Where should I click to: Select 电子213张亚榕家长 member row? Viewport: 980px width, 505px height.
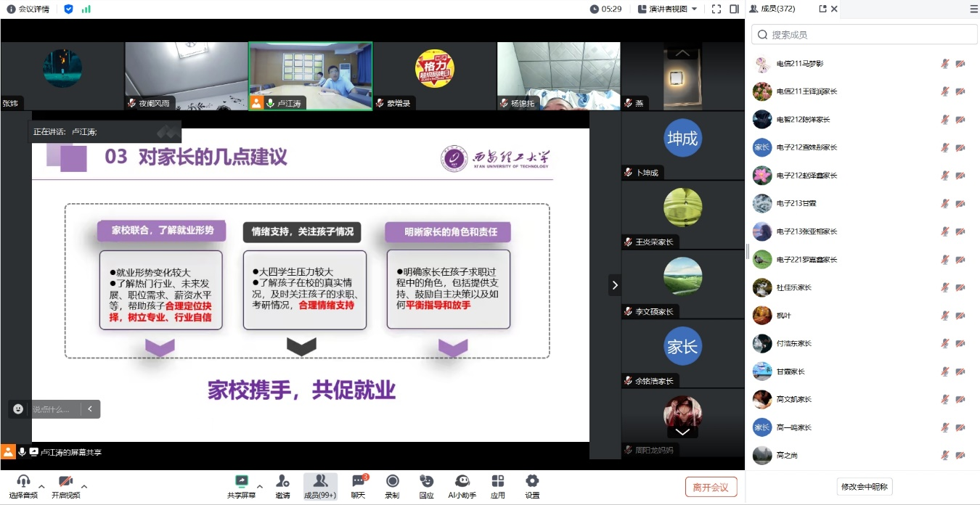pyautogui.click(x=861, y=231)
